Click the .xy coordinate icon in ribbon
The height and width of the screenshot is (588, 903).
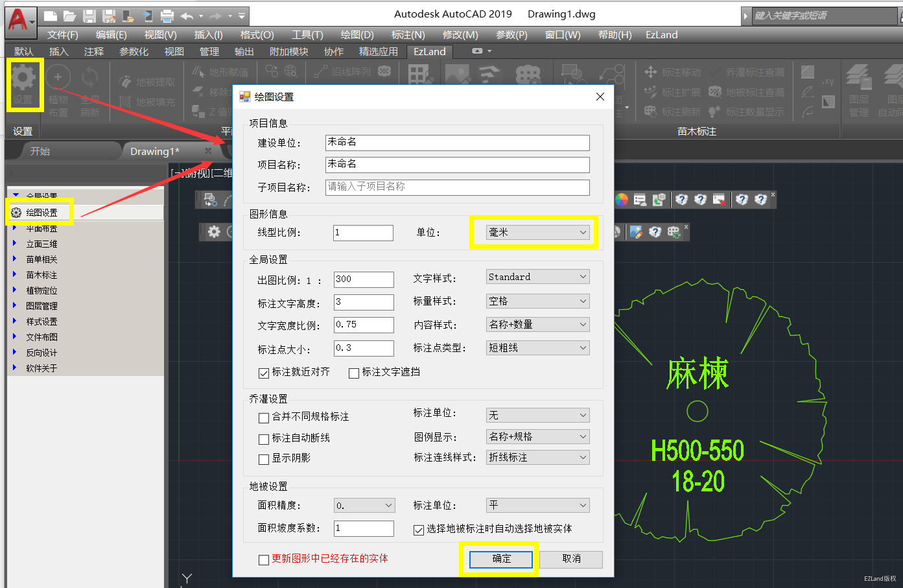(x=828, y=82)
